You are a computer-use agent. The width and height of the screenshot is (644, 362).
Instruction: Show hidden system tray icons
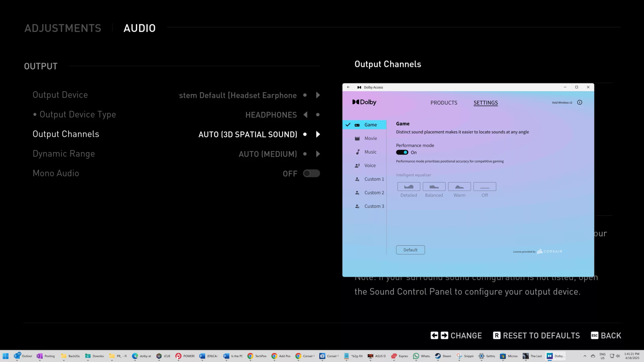pyautogui.click(x=585, y=356)
